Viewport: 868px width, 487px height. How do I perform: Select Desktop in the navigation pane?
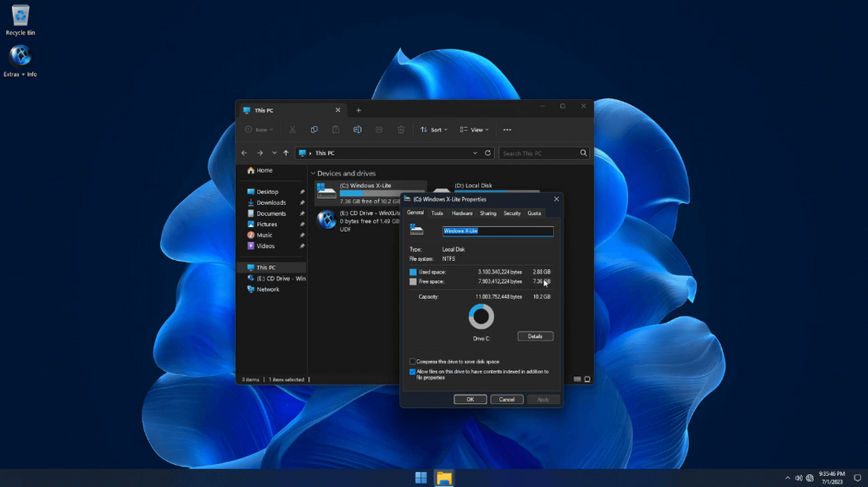point(264,192)
